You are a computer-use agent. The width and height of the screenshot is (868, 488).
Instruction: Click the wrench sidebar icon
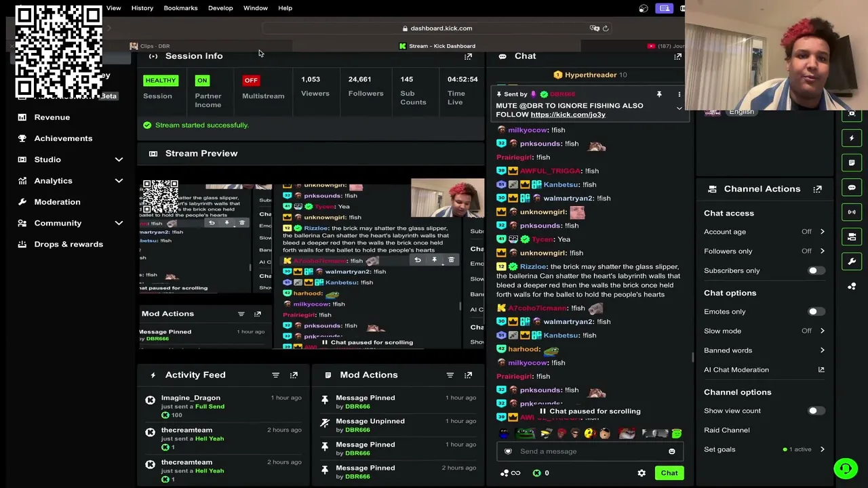852,261
